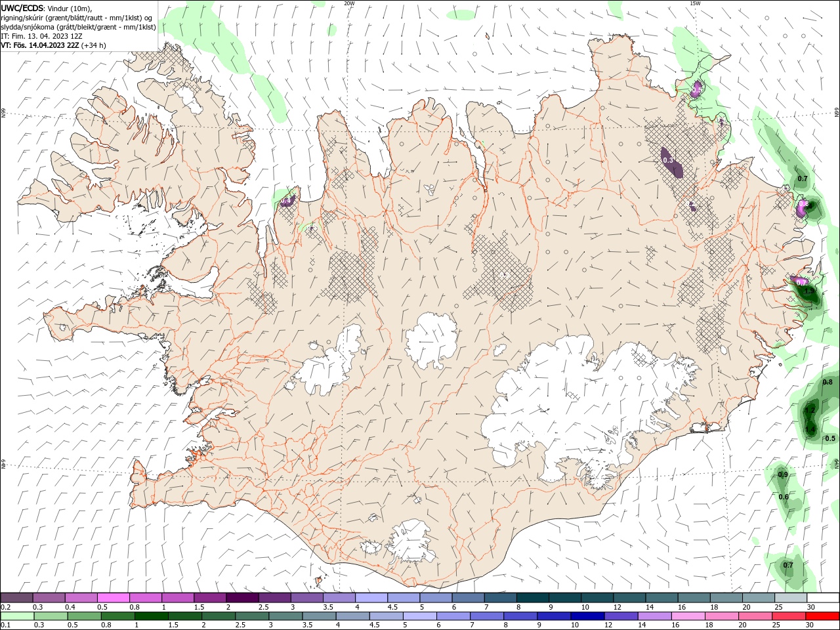The image size is (840, 630).
Task: Click the light lavender 5 rain legend swatch
Action: point(419,616)
